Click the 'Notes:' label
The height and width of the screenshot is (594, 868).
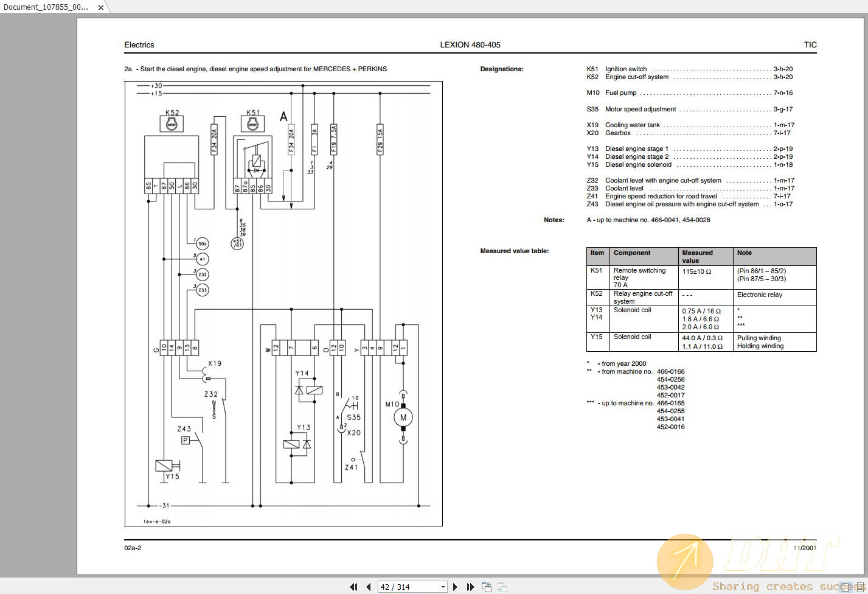point(554,220)
